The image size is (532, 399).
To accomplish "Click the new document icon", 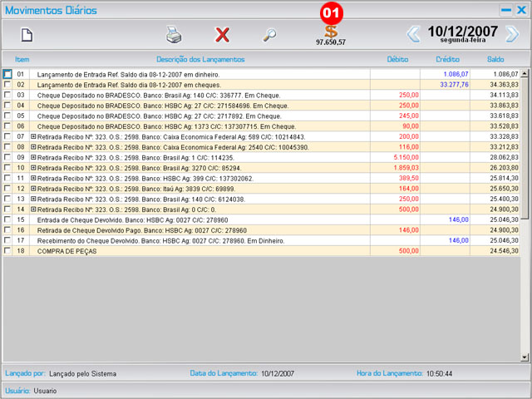I will tap(27, 34).
